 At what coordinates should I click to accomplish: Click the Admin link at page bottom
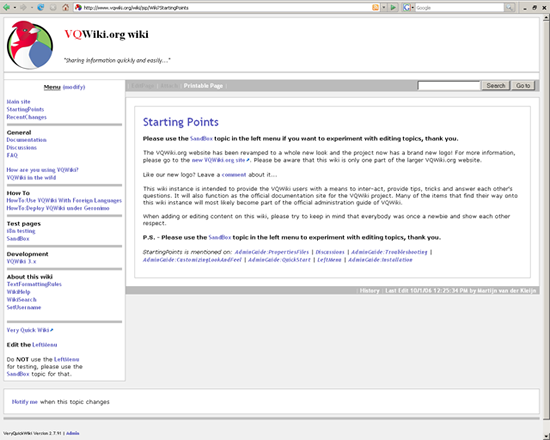[73, 434]
